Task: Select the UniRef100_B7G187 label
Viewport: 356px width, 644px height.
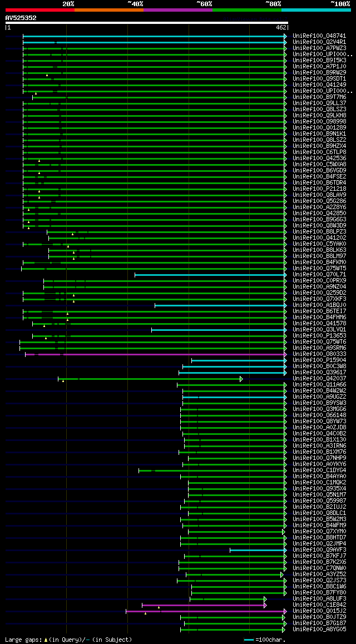Action: coord(319,623)
